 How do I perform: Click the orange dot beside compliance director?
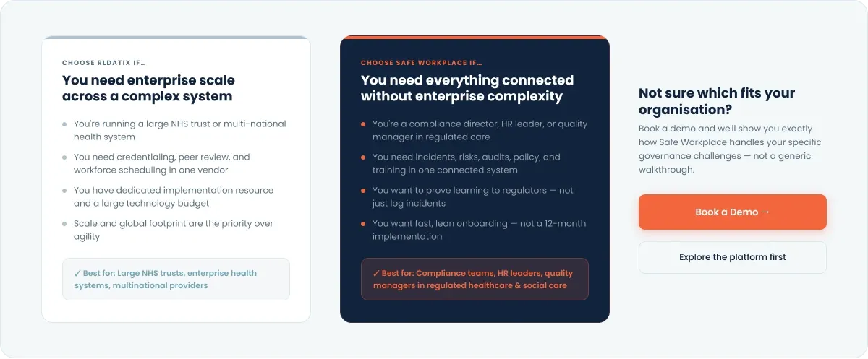click(363, 124)
